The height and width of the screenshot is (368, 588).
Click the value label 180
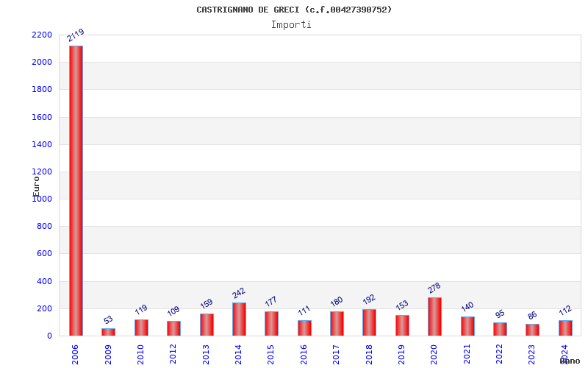pyautogui.click(x=337, y=302)
